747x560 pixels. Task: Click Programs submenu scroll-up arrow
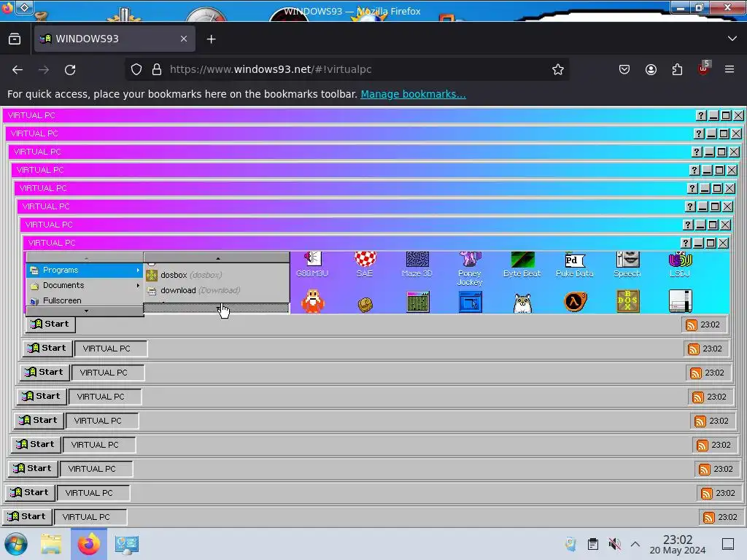coord(217,257)
